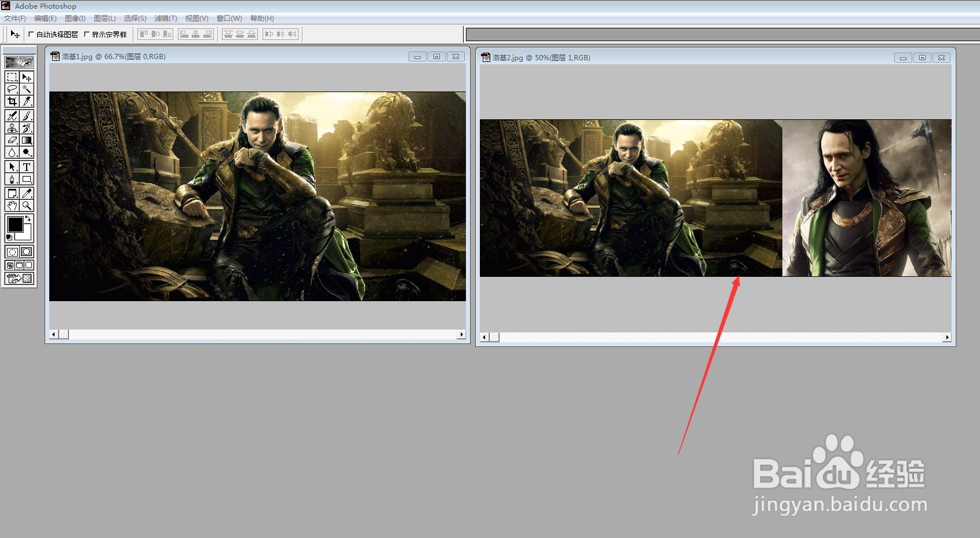Enable the 显示定界框 checkbox
This screenshot has width=980, height=538.
click(x=87, y=34)
